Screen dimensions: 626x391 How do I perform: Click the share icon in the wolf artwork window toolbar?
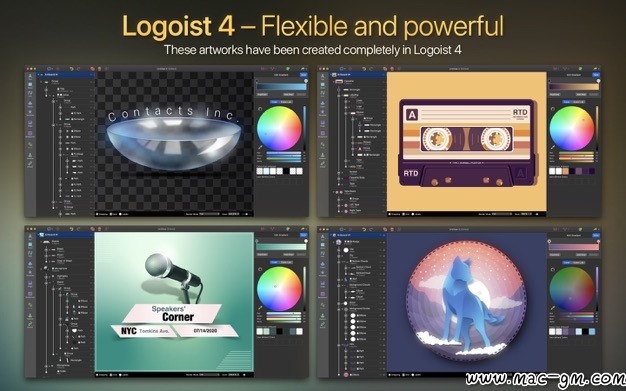(595, 229)
